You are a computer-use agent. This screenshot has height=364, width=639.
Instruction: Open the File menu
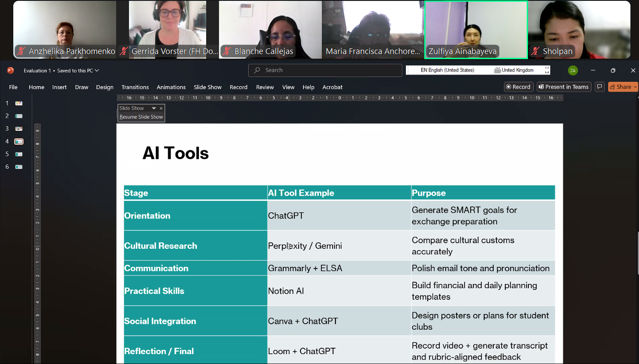(13, 87)
